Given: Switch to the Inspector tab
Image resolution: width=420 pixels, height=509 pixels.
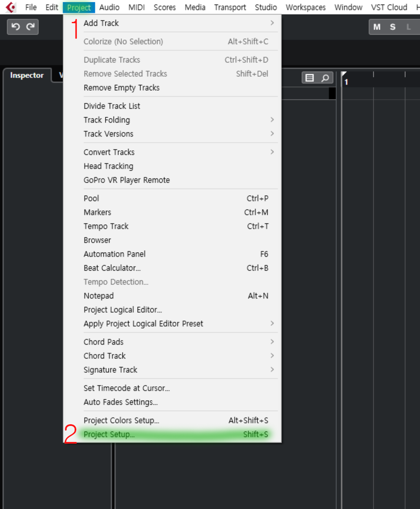Looking at the screenshot, I should pos(27,75).
